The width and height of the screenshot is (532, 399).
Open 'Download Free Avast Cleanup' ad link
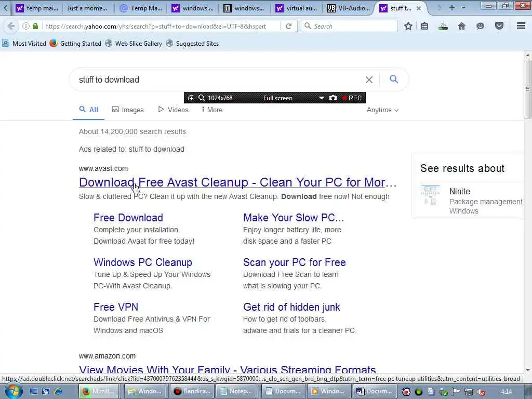pos(237,182)
